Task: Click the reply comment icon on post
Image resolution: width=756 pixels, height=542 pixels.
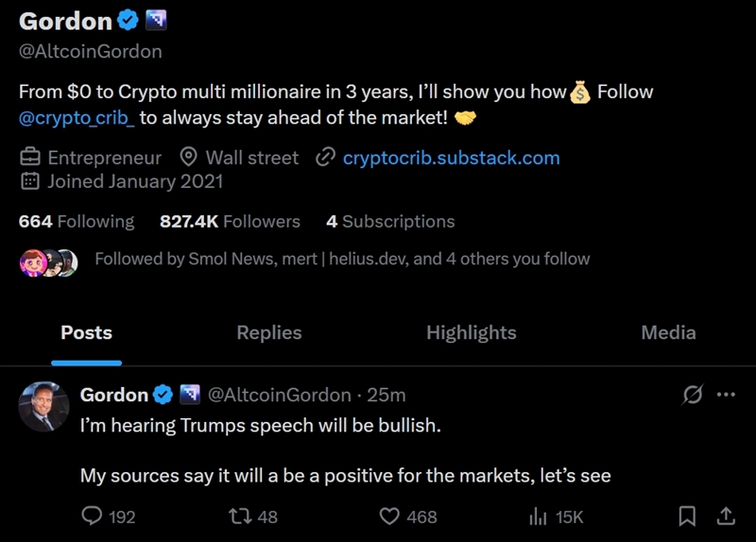Action: point(93,517)
